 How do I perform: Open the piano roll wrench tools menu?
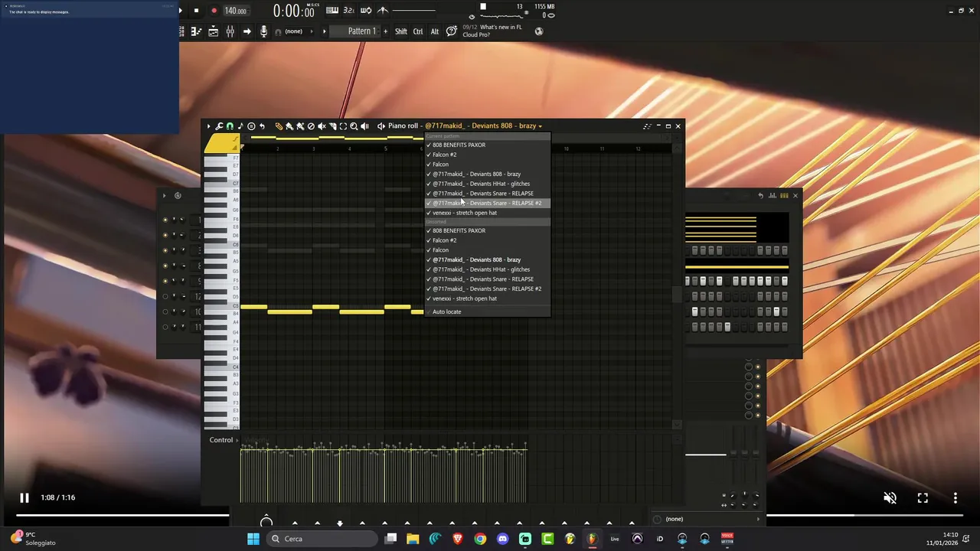[219, 126]
